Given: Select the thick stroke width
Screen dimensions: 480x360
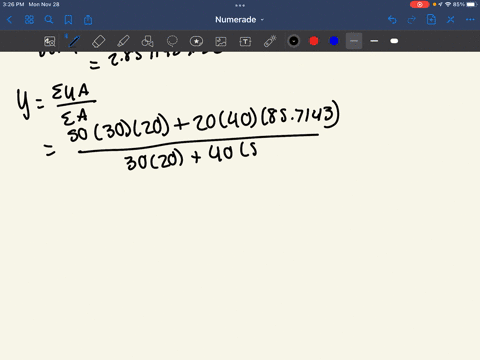Looking at the screenshot, I should 394,41.
